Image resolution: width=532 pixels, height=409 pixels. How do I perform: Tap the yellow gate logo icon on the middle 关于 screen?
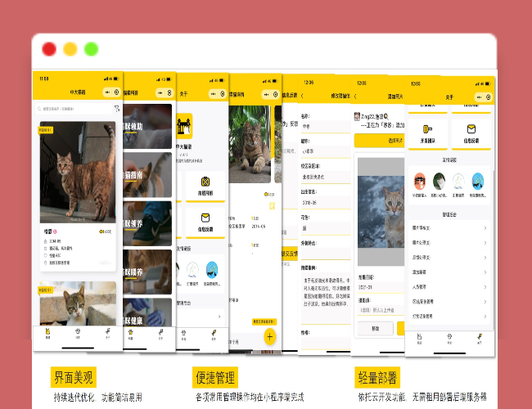click(184, 126)
